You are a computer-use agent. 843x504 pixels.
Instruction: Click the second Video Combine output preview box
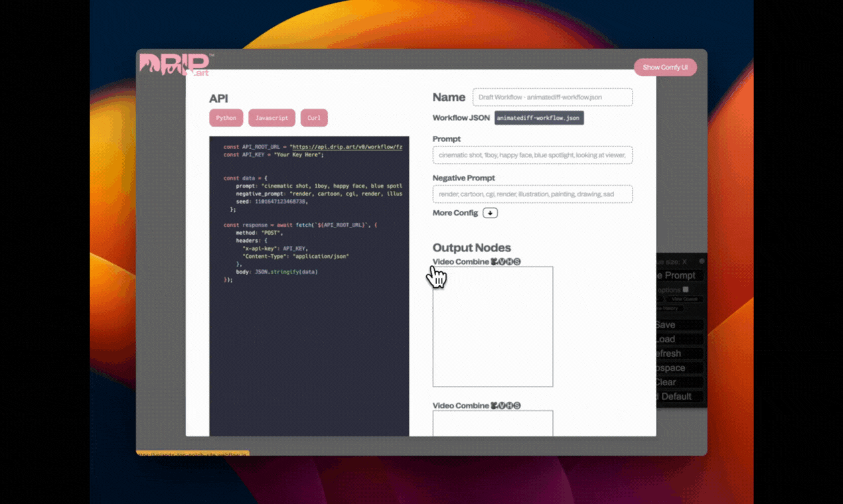click(493, 423)
